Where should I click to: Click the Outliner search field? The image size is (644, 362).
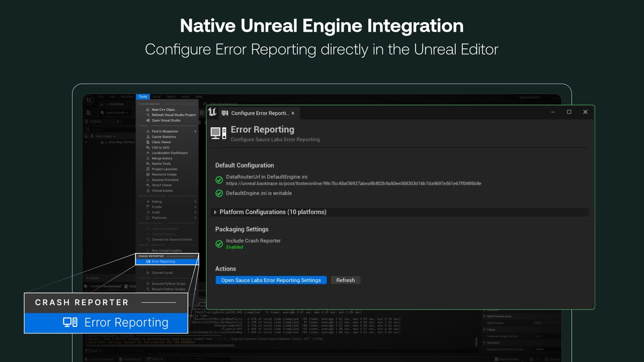(110, 129)
